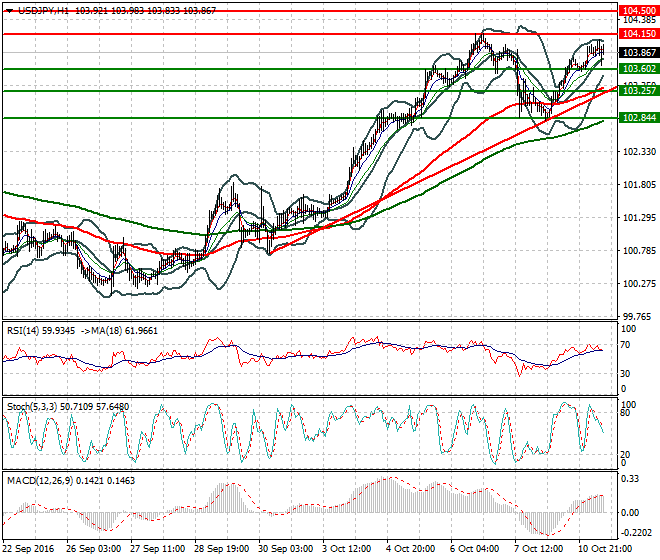660x560 pixels.
Task: Click the 3 Oct 12:00 time axis label
Action: click(347, 549)
